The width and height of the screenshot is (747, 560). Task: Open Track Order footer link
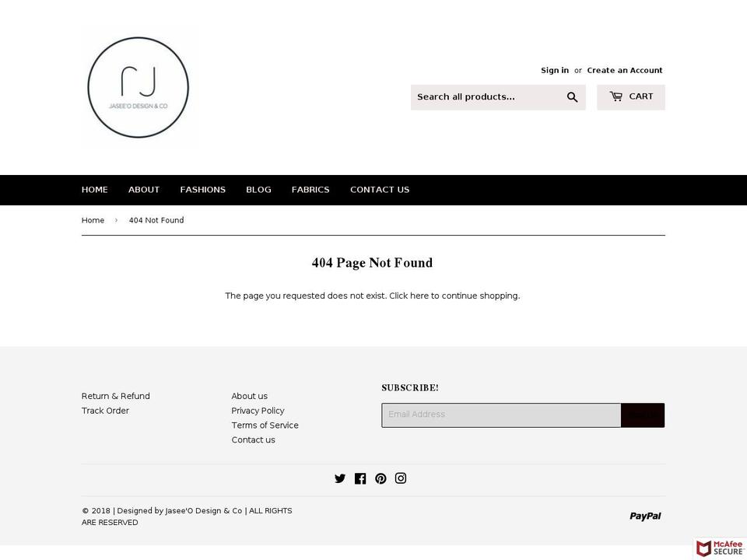coord(105,411)
